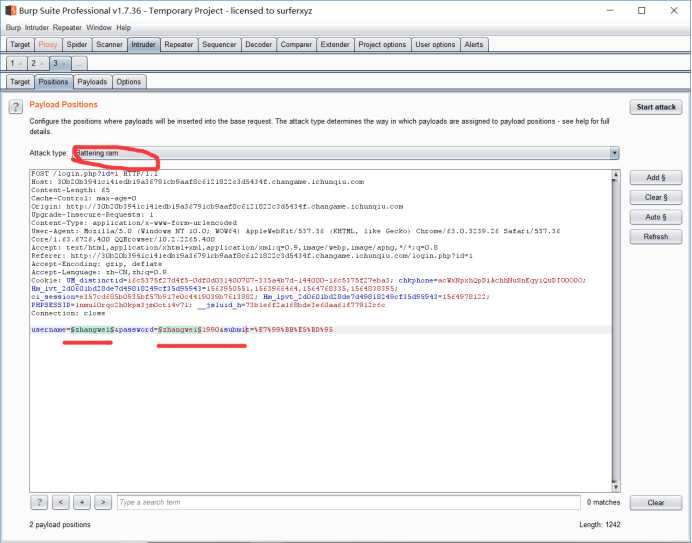Switch to the Decoder tab
The width and height of the screenshot is (692, 543).
259,45
